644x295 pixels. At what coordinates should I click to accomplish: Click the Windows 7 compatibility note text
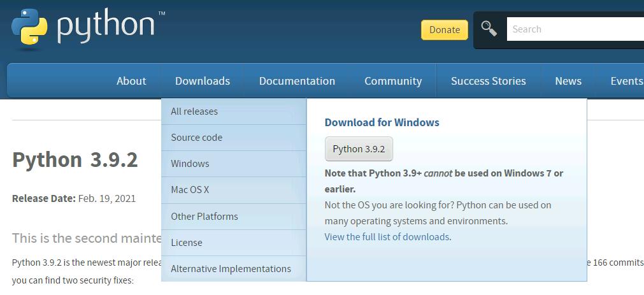[x=444, y=181]
